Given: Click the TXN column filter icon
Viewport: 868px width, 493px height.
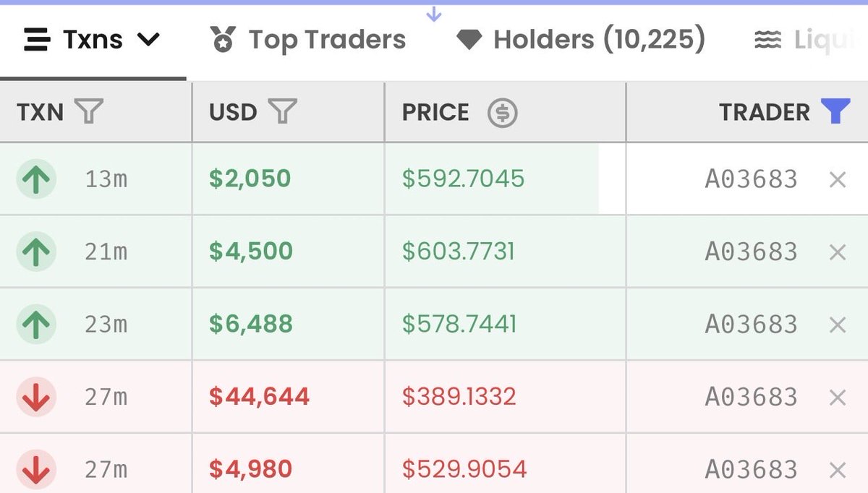Looking at the screenshot, I should [x=90, y=112].
